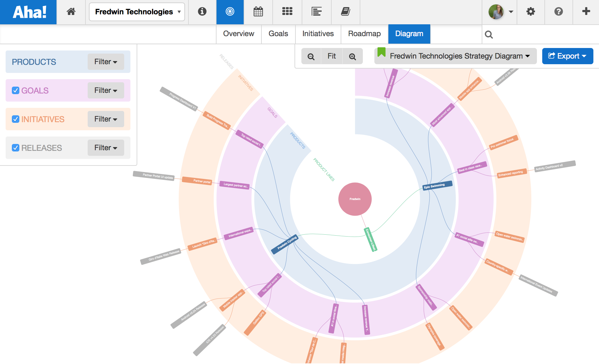Select the Epic Swimming product node
The image size is (599, 364).
[x=437, y=185]
